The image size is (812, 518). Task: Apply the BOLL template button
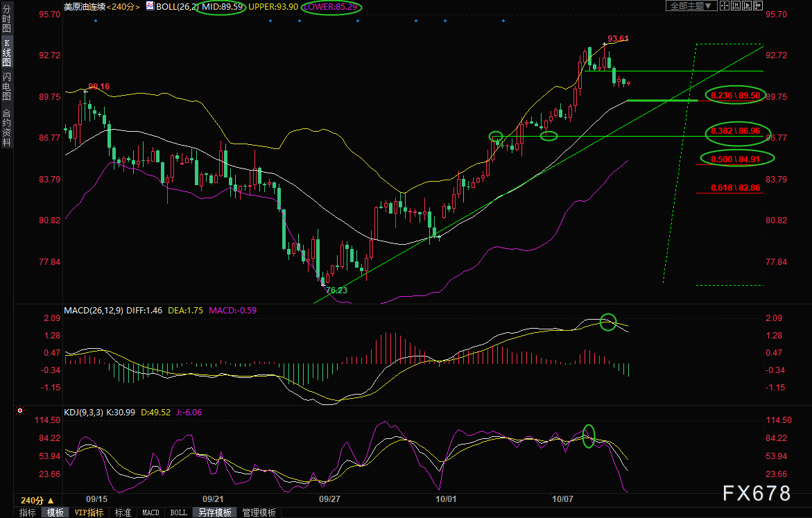[179, 512]
